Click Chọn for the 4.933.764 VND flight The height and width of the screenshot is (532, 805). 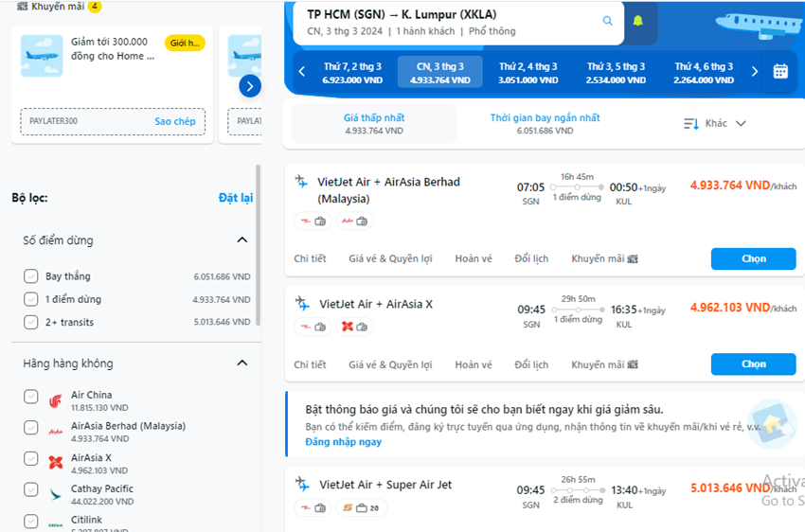pyautogui.click(x=753, y=258)
